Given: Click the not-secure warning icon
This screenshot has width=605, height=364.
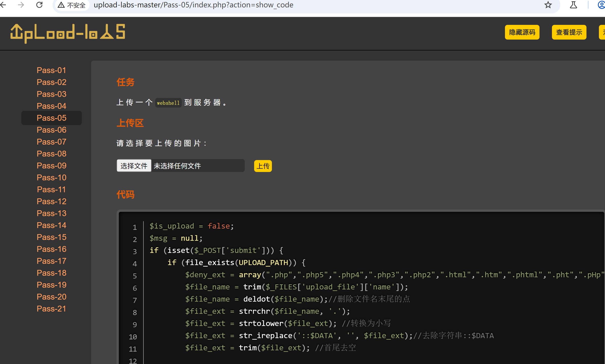Looking at the screenshot, I should click(61, 5).
